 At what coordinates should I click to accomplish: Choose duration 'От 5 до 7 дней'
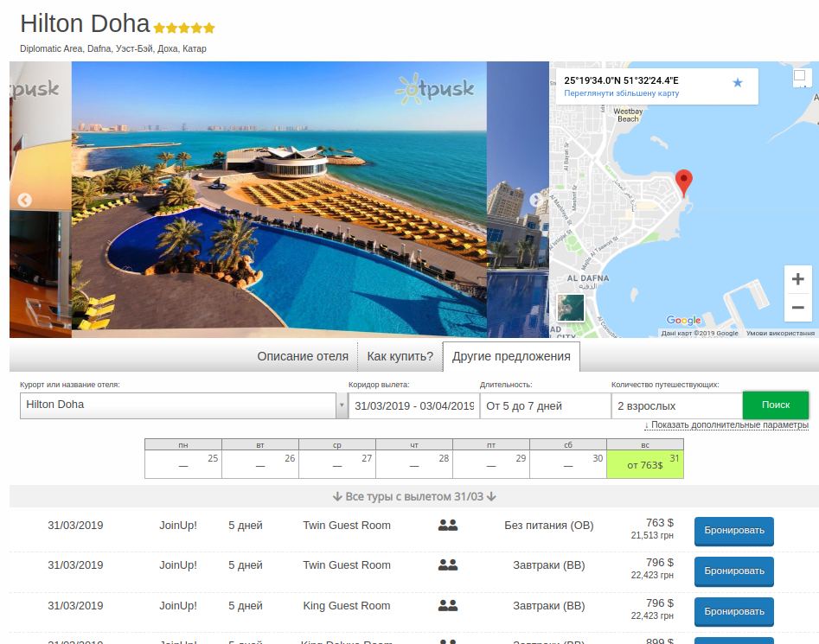point(546,406)
